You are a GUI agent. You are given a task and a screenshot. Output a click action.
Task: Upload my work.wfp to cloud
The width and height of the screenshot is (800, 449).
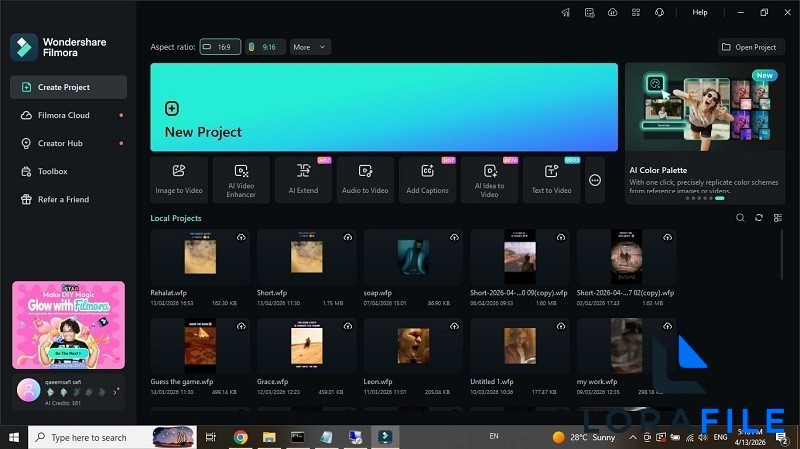(x=668, y=326)
